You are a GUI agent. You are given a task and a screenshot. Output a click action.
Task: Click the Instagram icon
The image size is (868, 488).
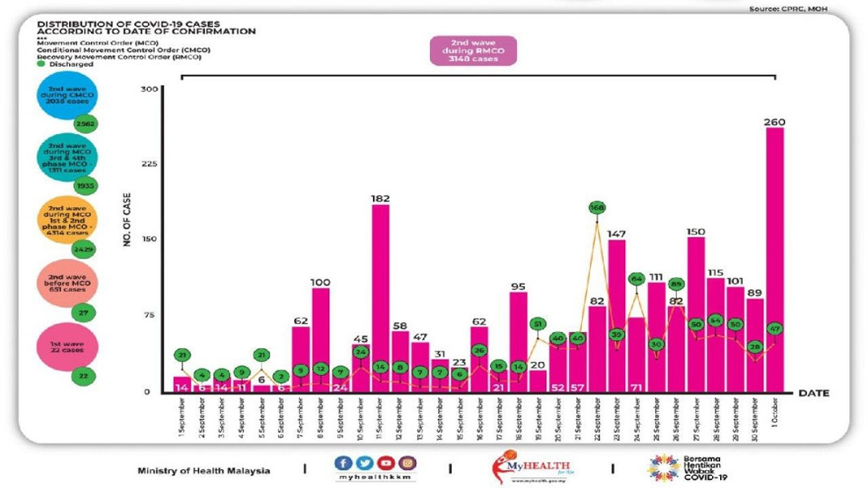coord(407,463)
